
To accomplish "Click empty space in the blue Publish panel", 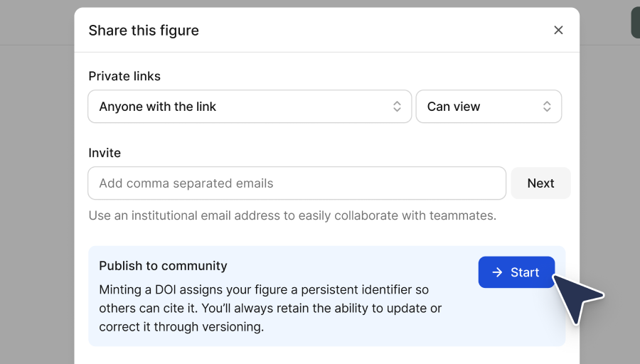I will 512,323.
